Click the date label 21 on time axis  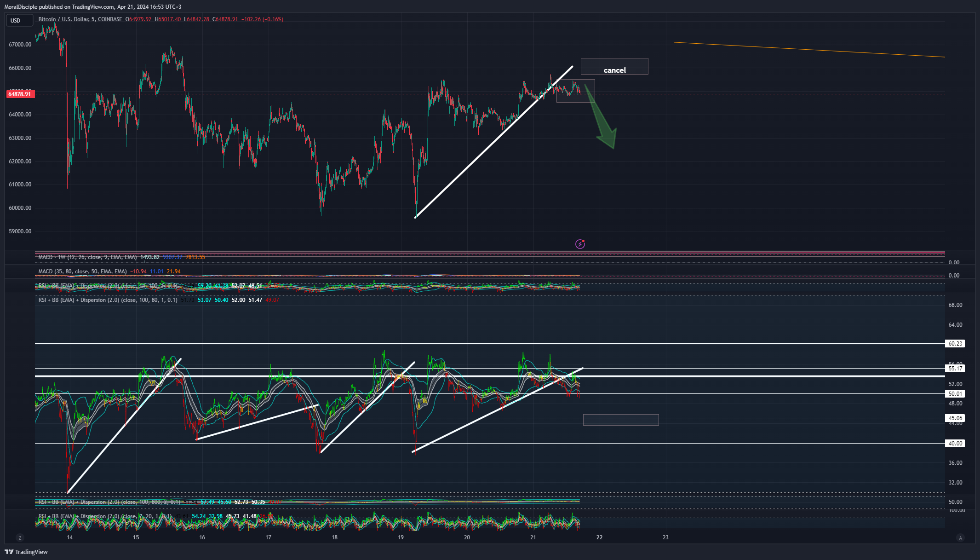click(x=533, y=537)
